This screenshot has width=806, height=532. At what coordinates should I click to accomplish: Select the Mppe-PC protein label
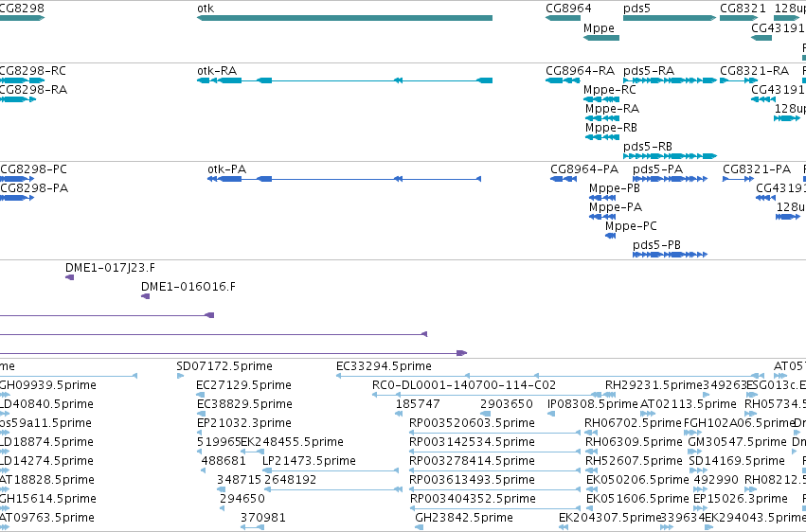(631, 227)
